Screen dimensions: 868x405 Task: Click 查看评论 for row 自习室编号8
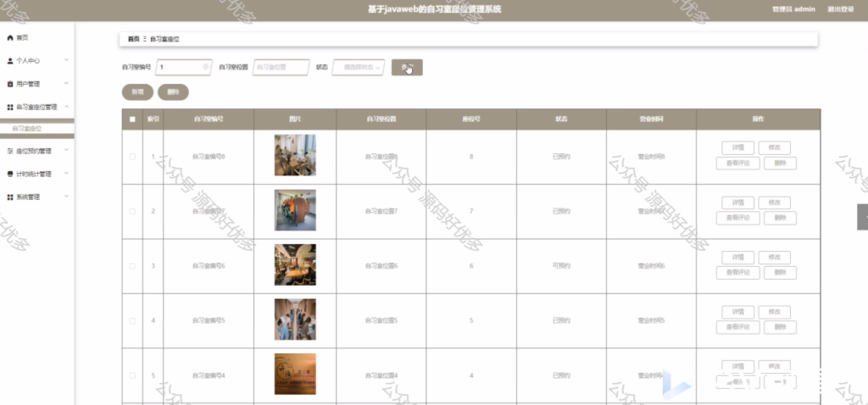click(737, 164)
